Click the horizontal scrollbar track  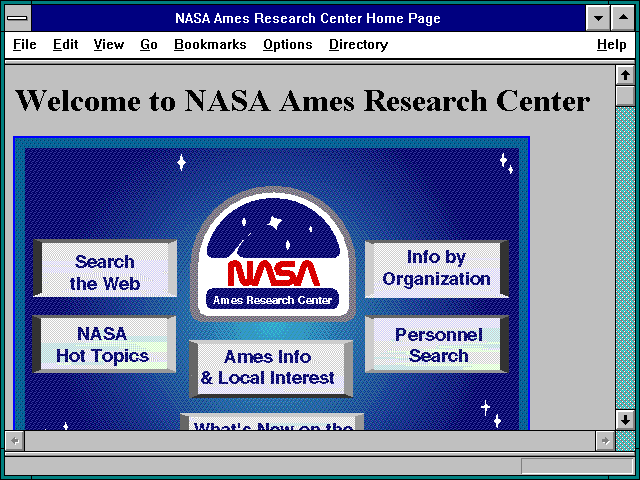tap(310, 440)
